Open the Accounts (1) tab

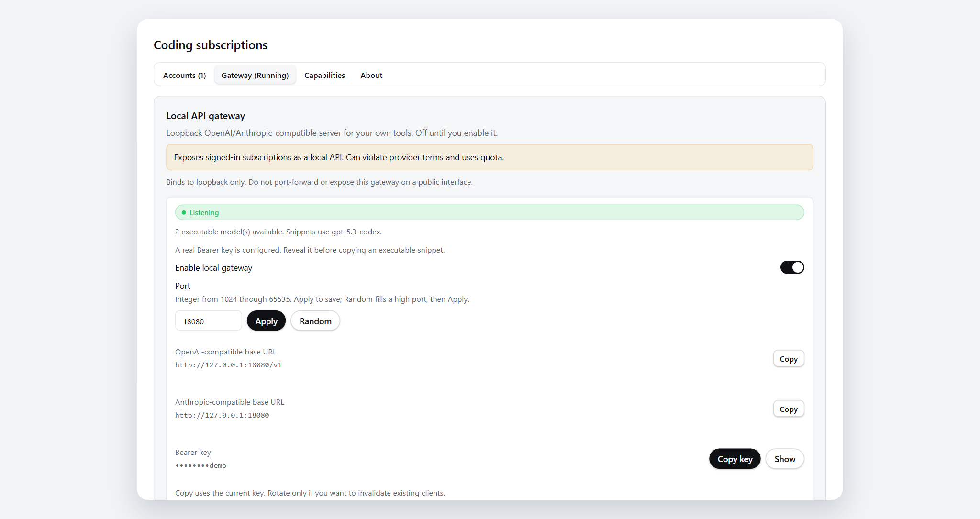tap(184, 75)
